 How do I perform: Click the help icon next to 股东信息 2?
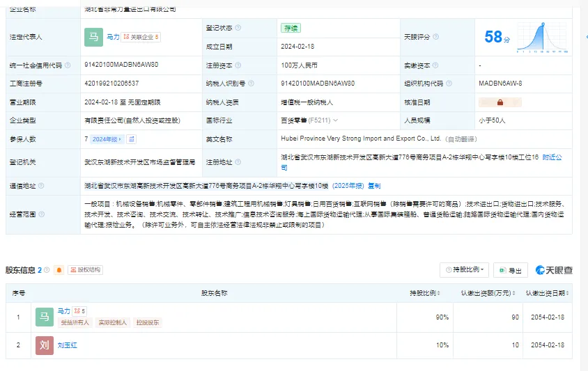(47, 270)
